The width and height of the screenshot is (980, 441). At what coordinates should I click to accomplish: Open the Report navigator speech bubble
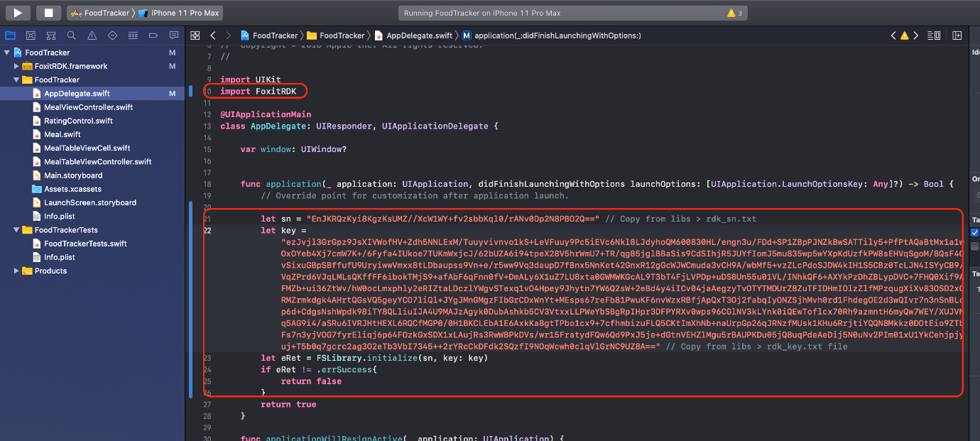pyautogui.click(x=174, y=35)
